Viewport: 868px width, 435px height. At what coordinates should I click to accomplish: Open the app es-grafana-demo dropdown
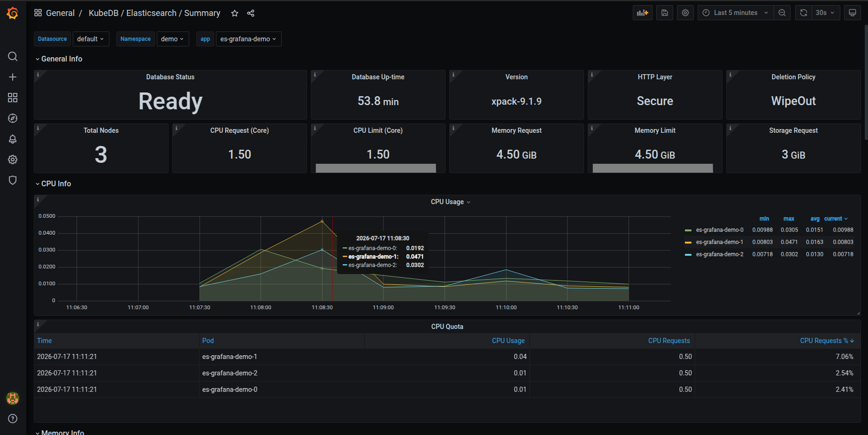tap(248, 39)
